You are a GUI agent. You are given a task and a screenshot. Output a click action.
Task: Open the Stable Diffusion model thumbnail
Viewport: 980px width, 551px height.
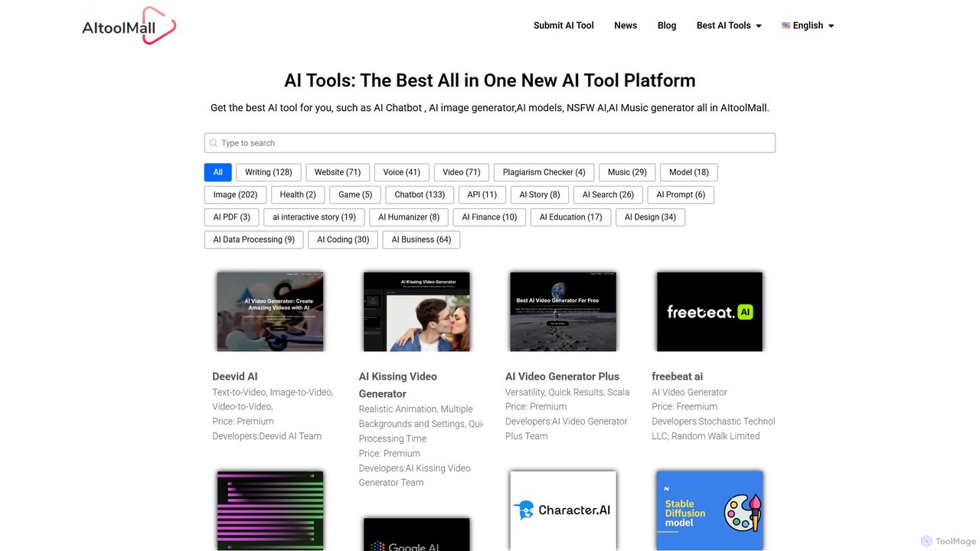coord(710,510)
